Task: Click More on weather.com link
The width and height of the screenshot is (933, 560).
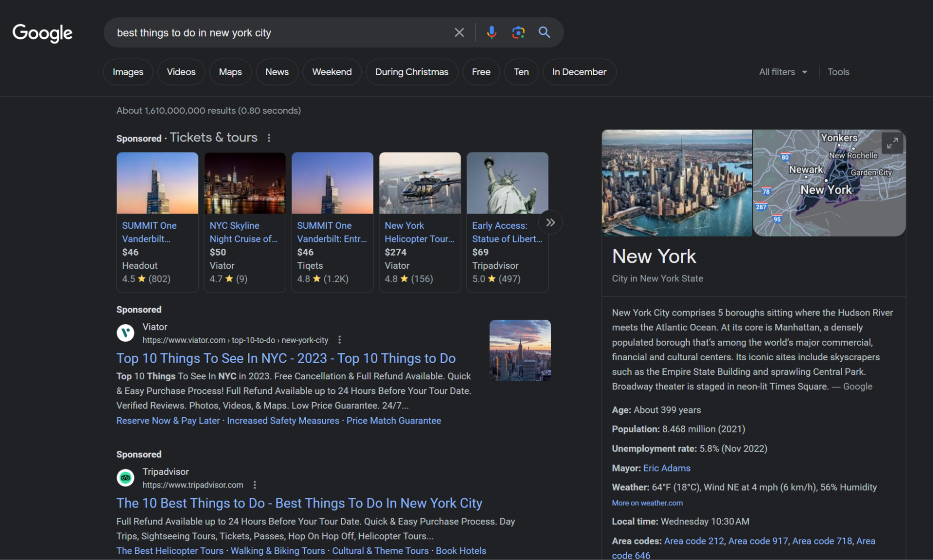Action: click(x=647, y=503)
